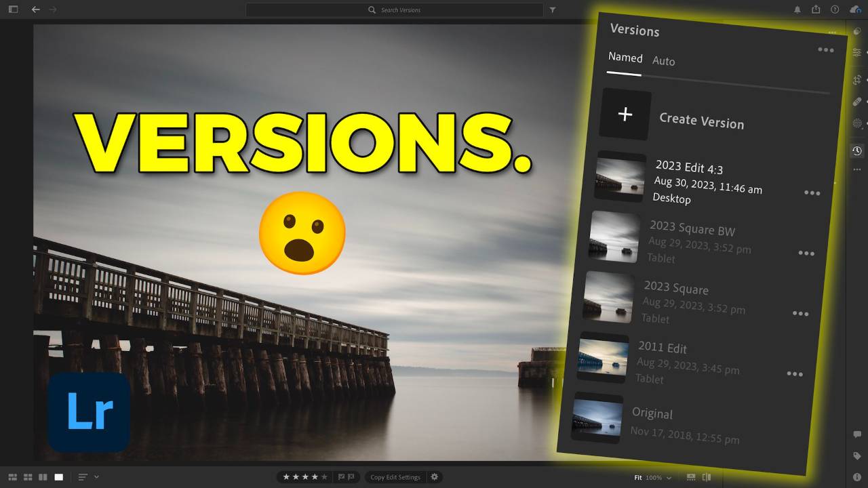
Task: Select the Masking tool
Action: 856,122
